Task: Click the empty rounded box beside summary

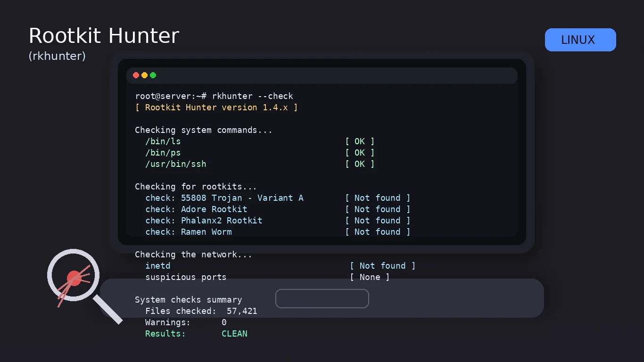Action: click(322, 298)
